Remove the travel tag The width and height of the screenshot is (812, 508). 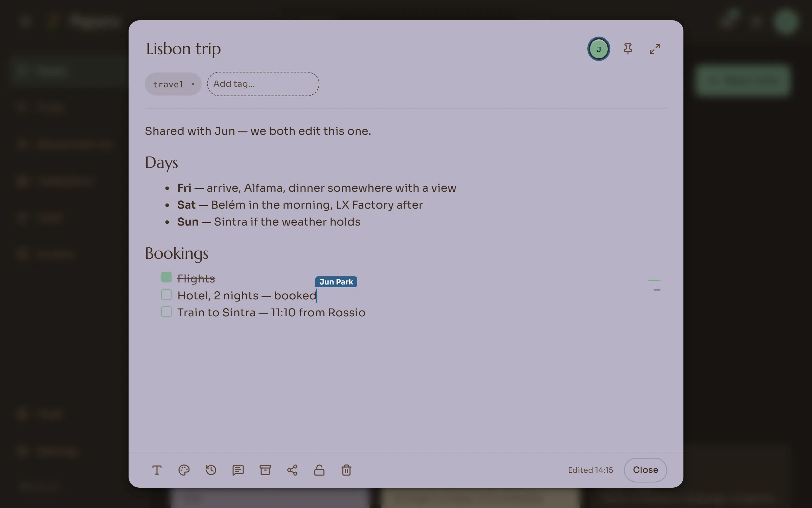pyautogui.click(x=193, y=84)
